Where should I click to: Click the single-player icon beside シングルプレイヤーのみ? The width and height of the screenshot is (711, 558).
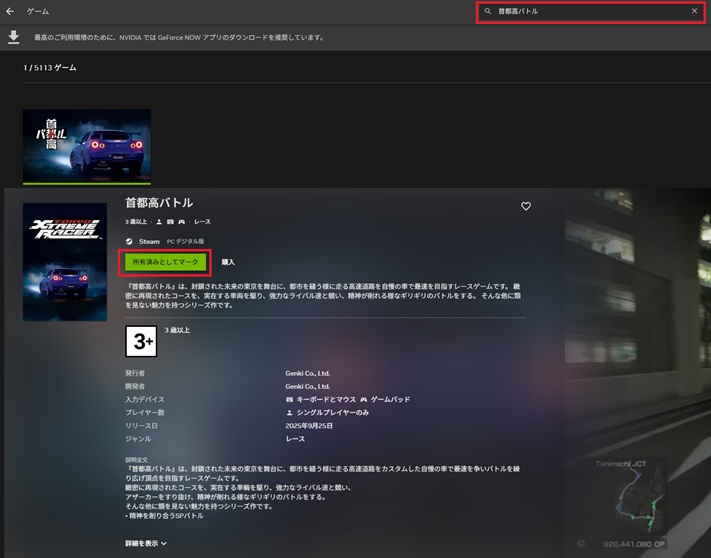click(x=290, y=412)
